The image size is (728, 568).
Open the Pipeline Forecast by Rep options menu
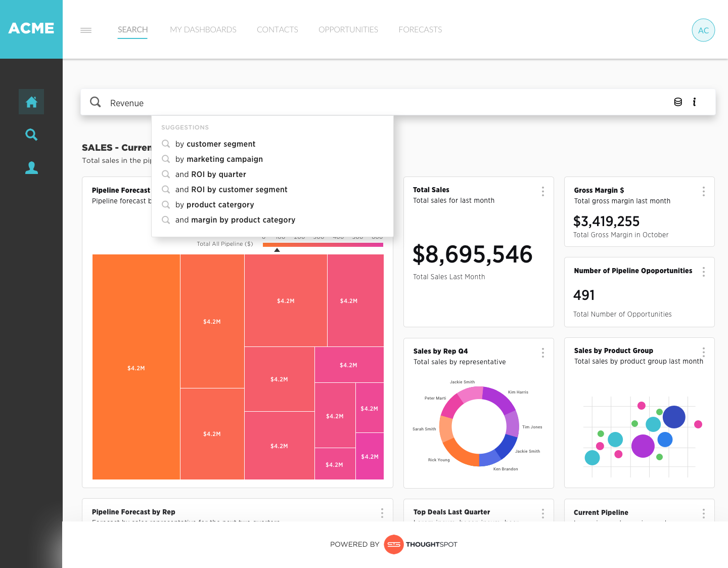[382, 513]
